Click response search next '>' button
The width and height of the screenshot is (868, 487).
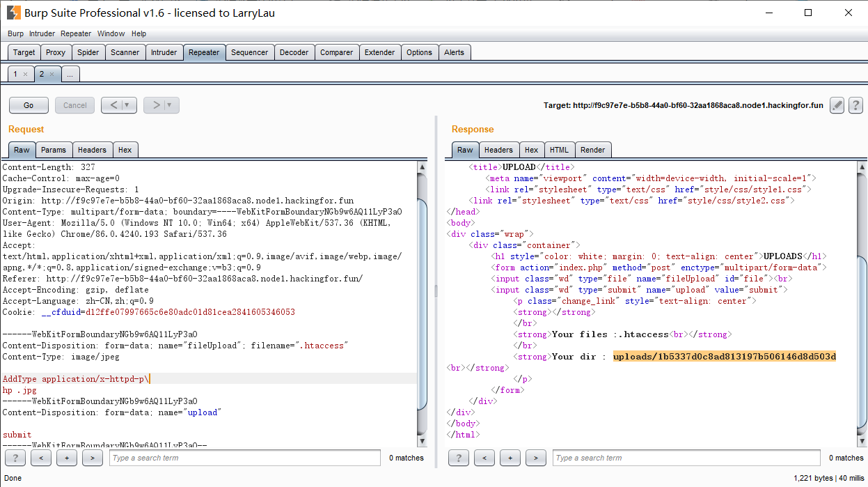pos(535,458)
